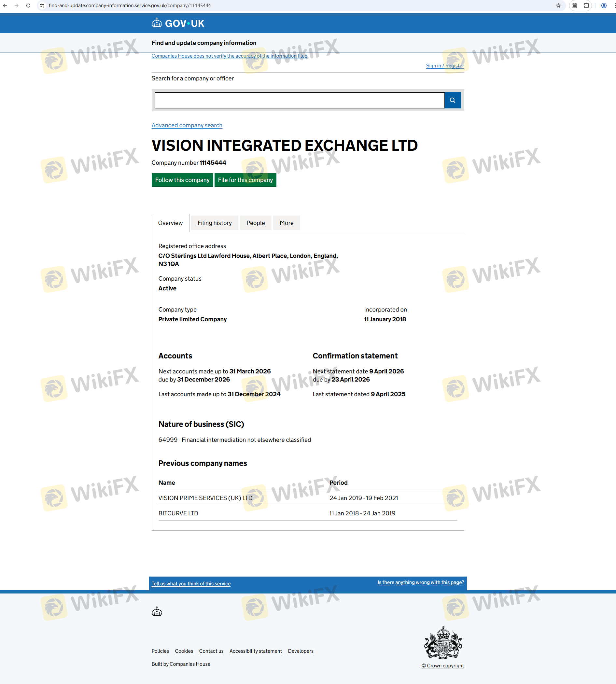Image resolution: width=616 pixels, height=684 pixels.
Task: Focus the company or officer search field
Action: tap(300, 100)
